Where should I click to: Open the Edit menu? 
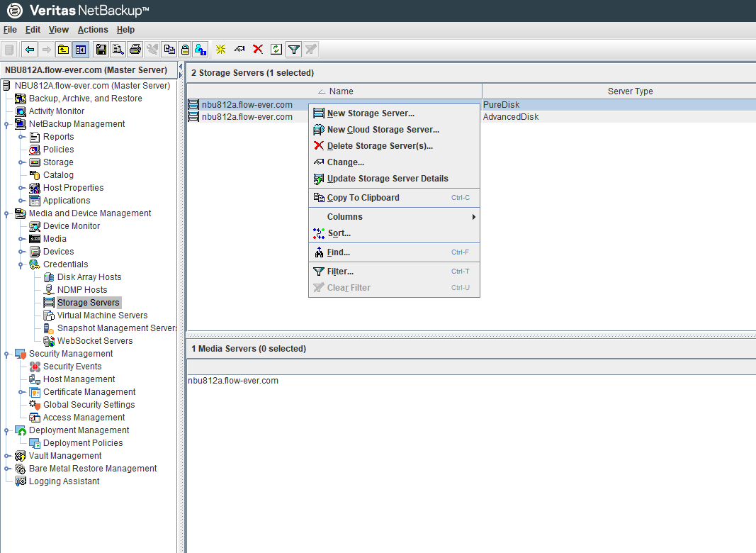pyautogui.click(x=33, y=30)
